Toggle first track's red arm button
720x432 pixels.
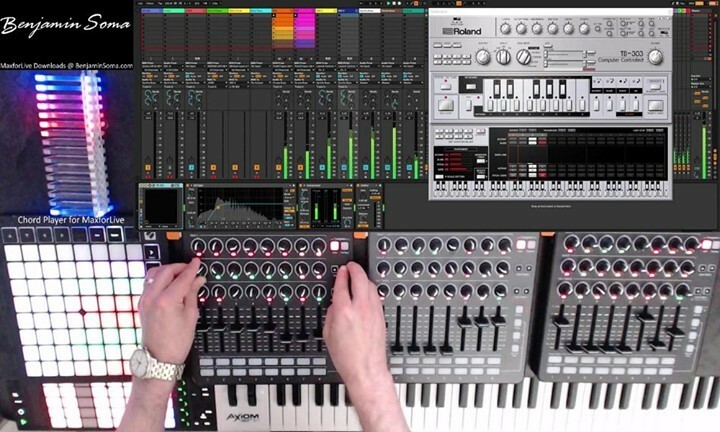click(148, 177)
